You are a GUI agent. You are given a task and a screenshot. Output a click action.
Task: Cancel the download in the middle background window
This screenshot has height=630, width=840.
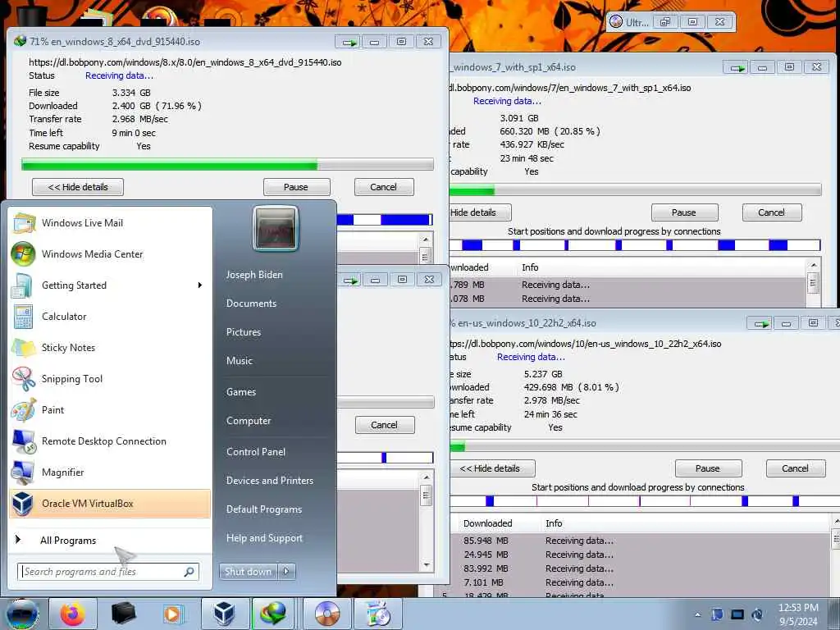pyautogui.click(x=385, y=425)
